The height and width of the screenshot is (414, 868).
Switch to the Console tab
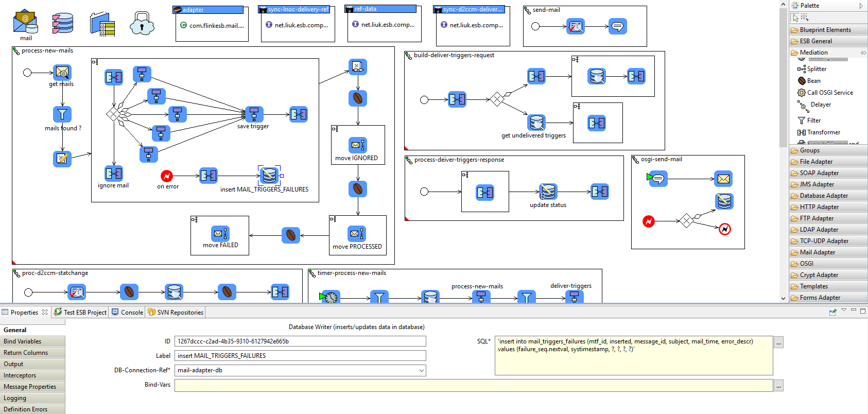tap(128, 313)
